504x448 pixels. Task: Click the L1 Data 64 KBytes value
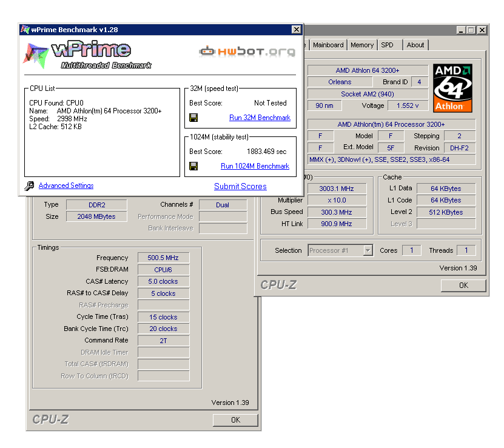coord(446,189)
